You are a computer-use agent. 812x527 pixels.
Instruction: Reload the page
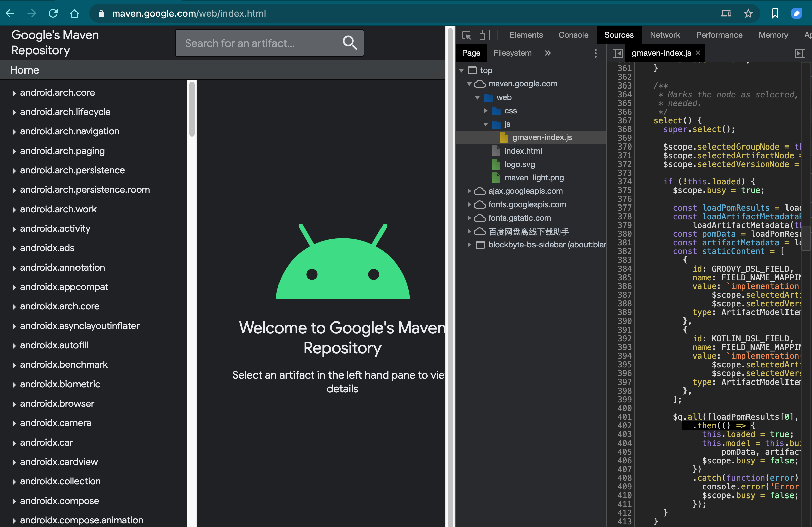point(53,14)
